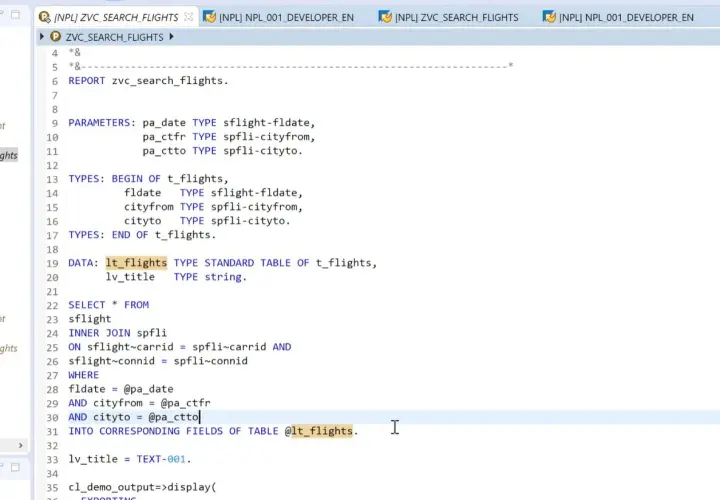This screenshot has width=720, height=500.
Task: Click 'cl_demo_output=>display(' line
Action: coord(142,487)
